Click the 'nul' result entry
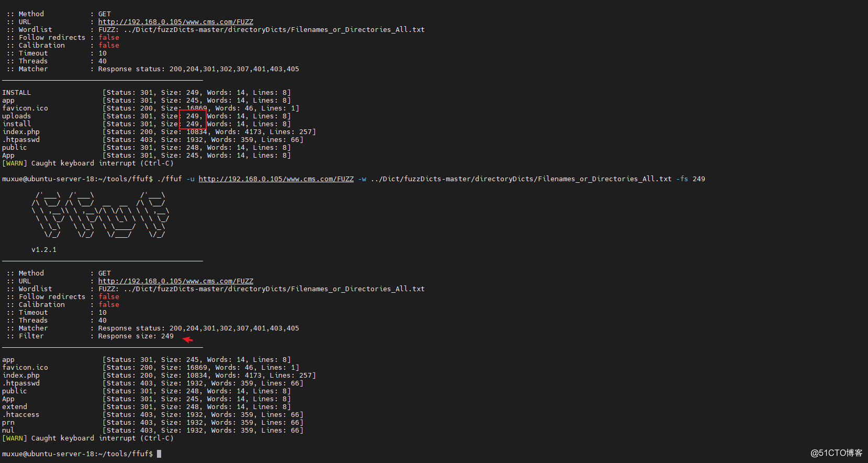 coord(8,431)
